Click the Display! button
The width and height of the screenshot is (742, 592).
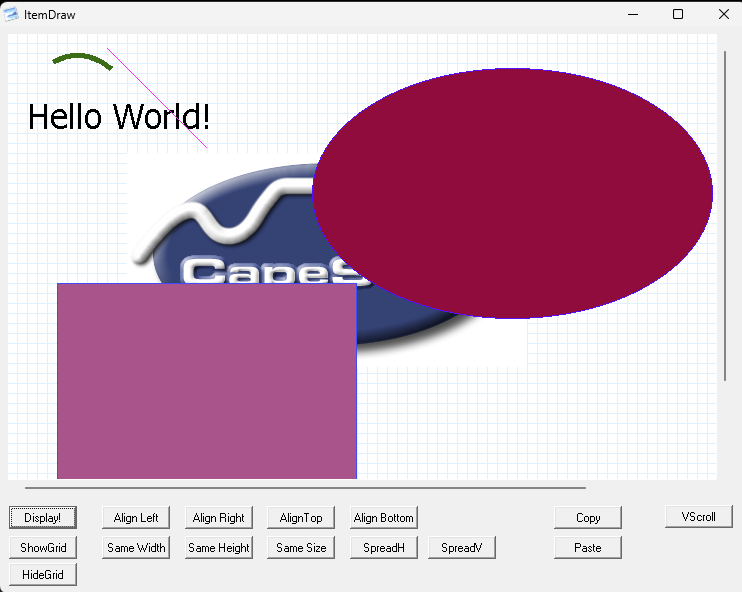(x=43, y=518)
